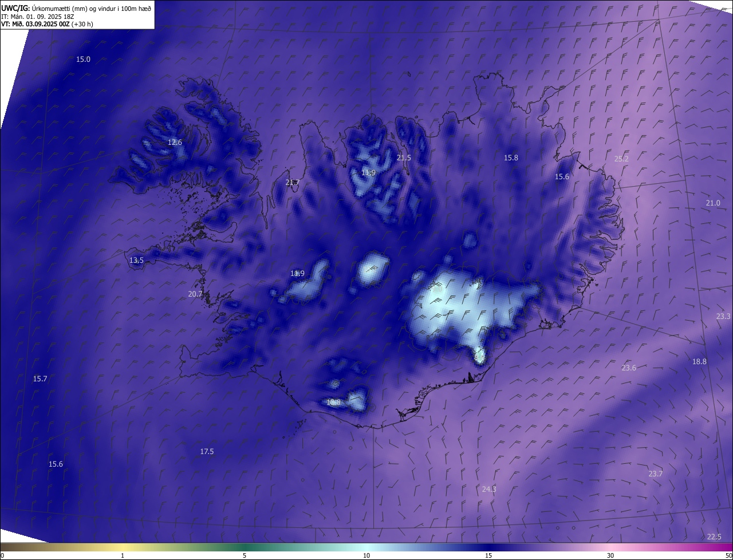
Task: Click the 21.0 value label
Action: (x=713, y=203)
